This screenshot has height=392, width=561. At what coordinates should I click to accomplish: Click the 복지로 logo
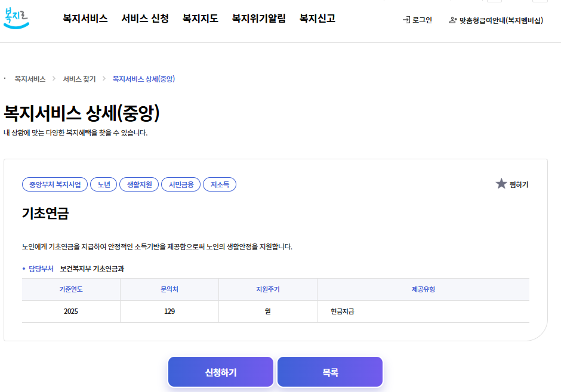[x=16, y=18]
